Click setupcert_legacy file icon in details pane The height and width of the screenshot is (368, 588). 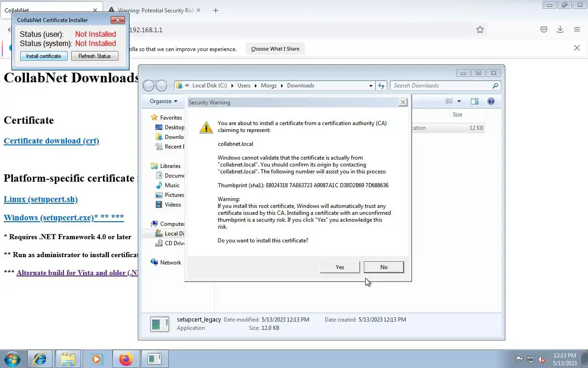pos(159,324)
